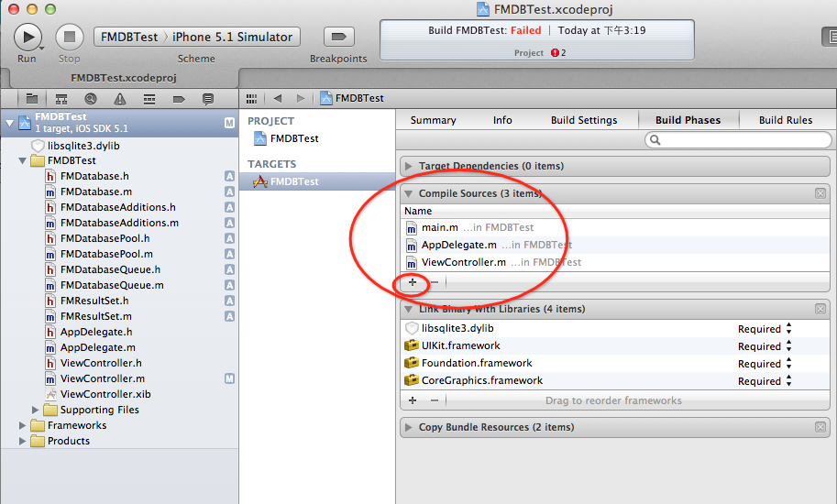Viewport: 837px width, 504px height.
Task: Click the Stop button
Action: coord(70,38)
